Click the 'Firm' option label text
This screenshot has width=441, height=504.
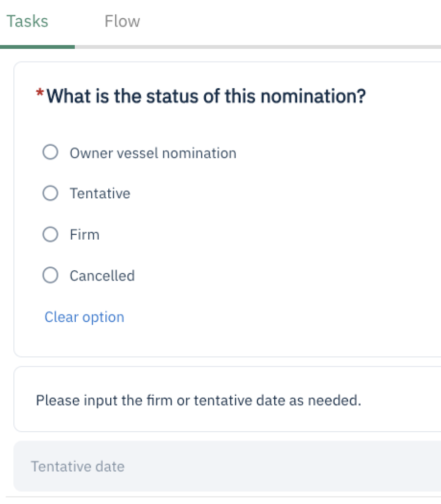tap(85, 235)
